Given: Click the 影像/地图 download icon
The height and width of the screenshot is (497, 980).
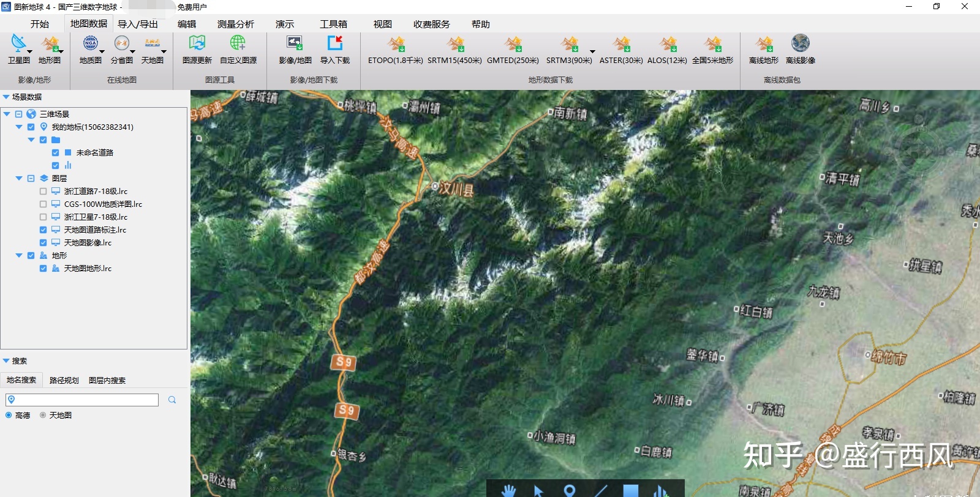Looking at the screenshot, I should pos(295,44).
